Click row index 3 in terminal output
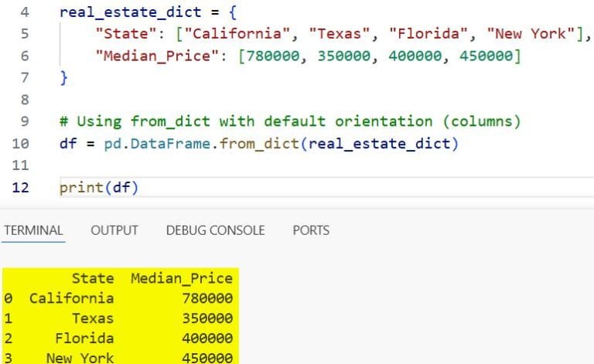 (9, 358)
